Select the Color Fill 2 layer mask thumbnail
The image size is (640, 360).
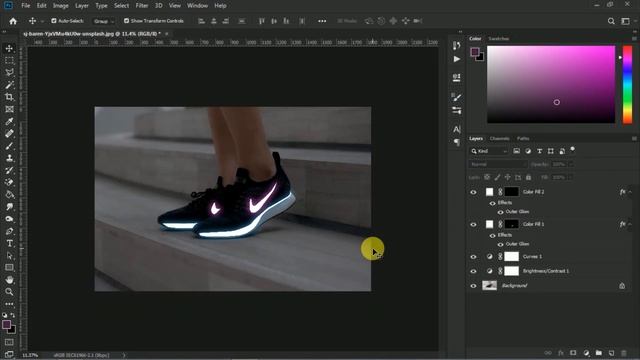pyautogui.click(x=511, y=192)
